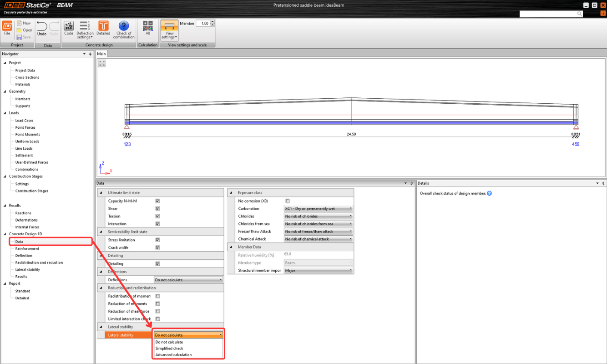Open the File menu icon
607x364 pixels.
click(7, 27)
